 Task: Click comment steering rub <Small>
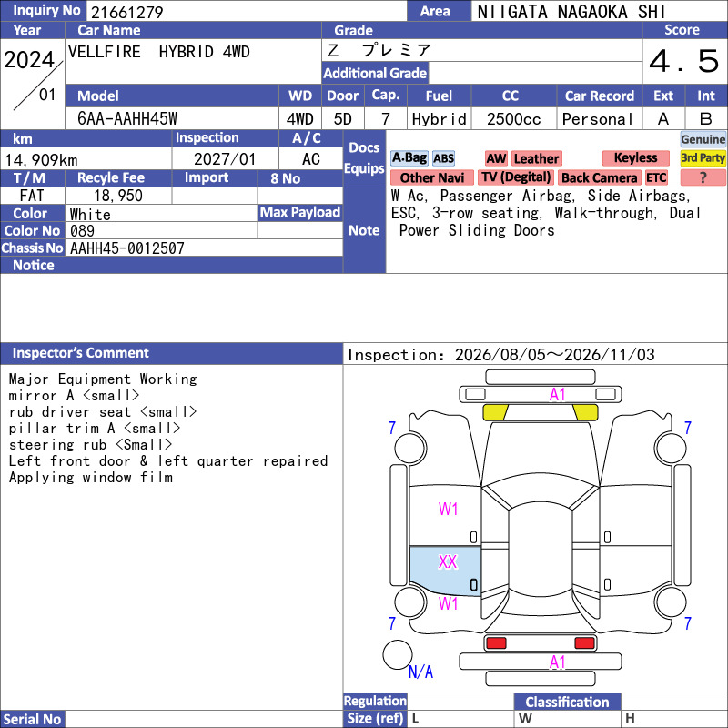[x=90, y=445]
